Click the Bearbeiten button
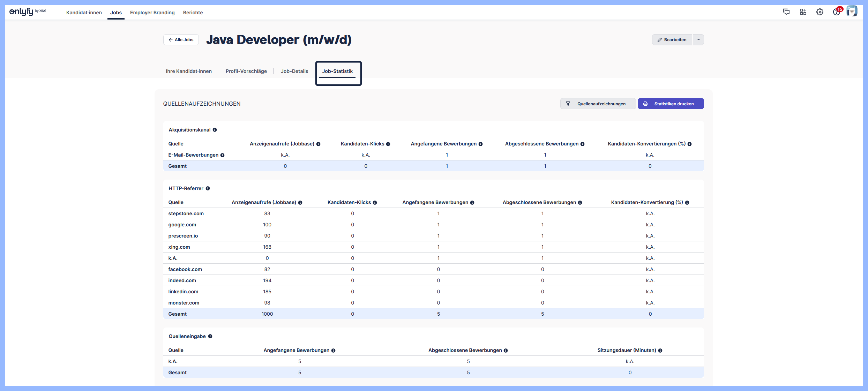The width and height of the screenshot is (868, 391). pyautogui.click(x=672, y=40)
